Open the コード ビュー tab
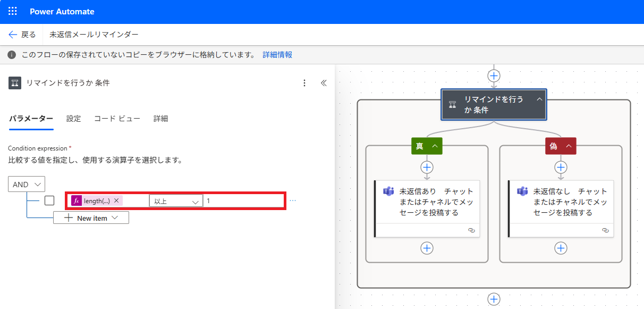The width and height of the screenshot is (644, 309). click(x=116, y=119)
